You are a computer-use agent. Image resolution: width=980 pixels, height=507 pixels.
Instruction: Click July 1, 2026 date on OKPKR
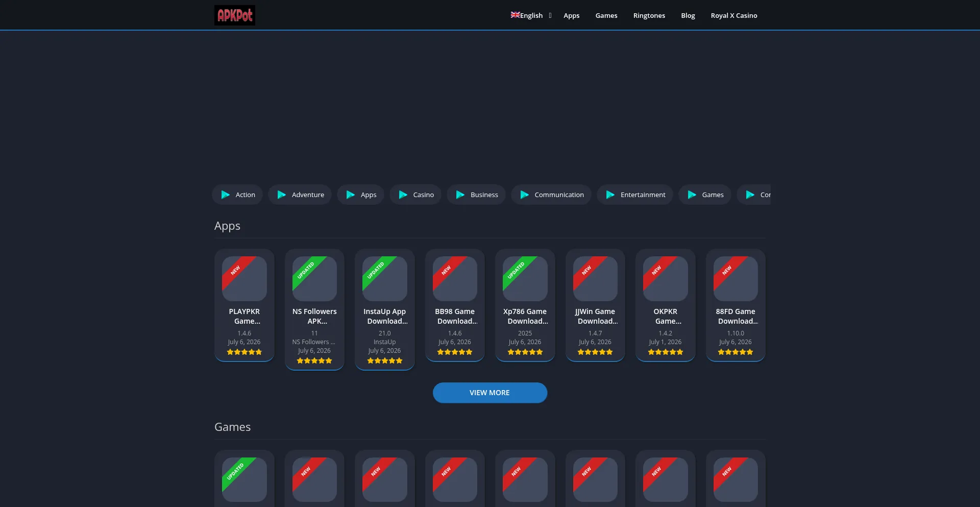pos(666,342)
